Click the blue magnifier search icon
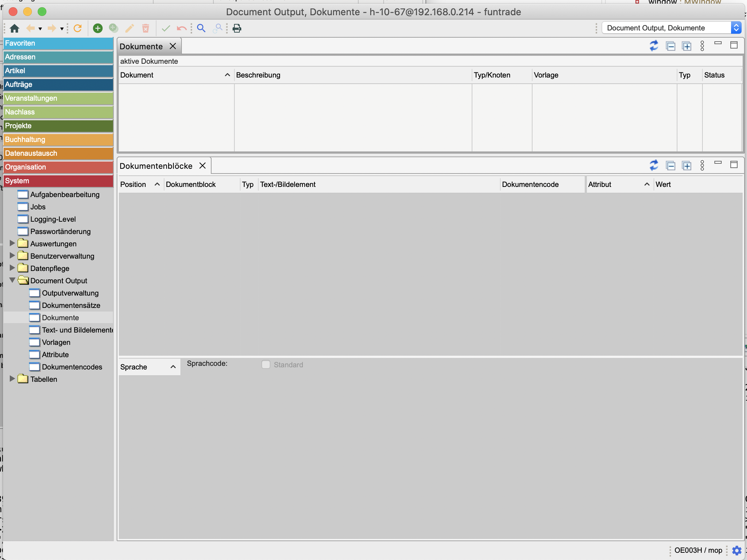747x560 pixels. pyautogui.click(x=201, y=28)
